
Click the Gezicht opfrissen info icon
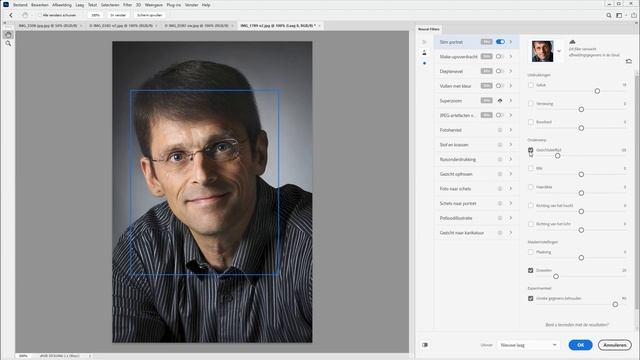point(500,174)
